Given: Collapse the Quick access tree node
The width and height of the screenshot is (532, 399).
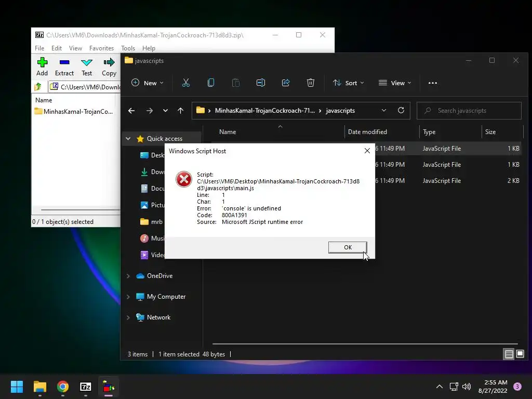Looking at the screenshot, I should (x=128, y=138).
